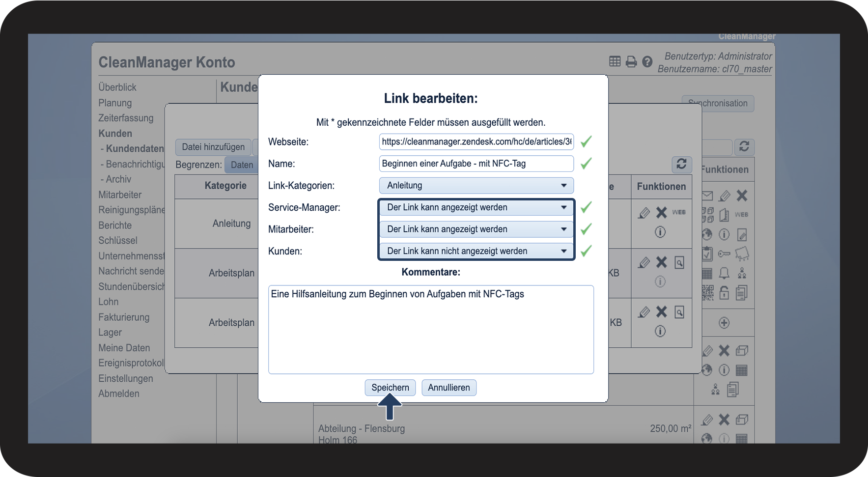Open help via the question mark icon
This screenshot has height=477, width=868.
[x=647, y=61]
